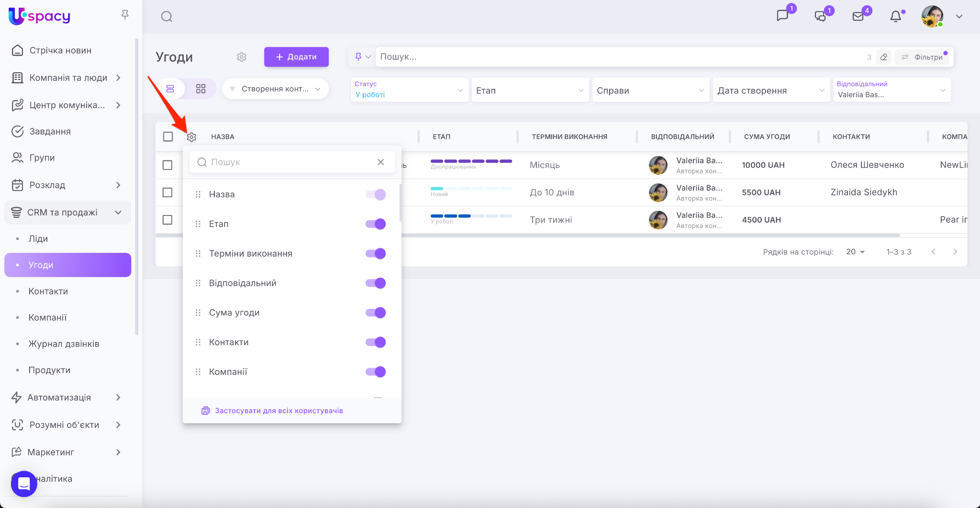980x508 pixels.
Task: Open the support chat widget bubble
Action: click(24, 484)
